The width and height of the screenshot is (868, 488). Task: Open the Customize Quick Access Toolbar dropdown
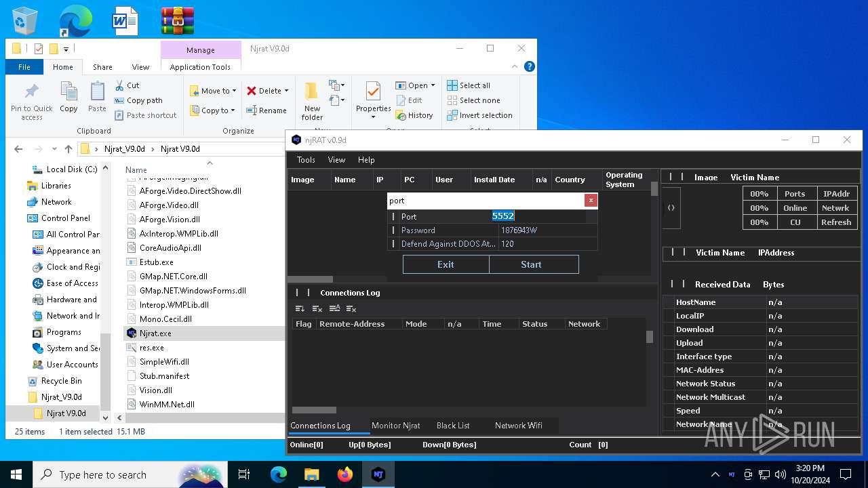pyautogui.click(x=66, y=49)
